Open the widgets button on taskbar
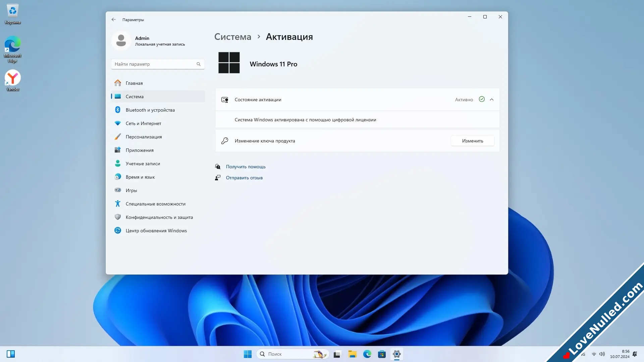 click(x=11, y=354)
